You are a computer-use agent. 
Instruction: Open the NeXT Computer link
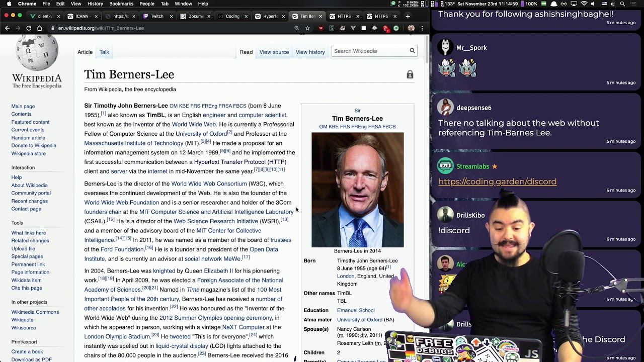(x=244, y=327)
